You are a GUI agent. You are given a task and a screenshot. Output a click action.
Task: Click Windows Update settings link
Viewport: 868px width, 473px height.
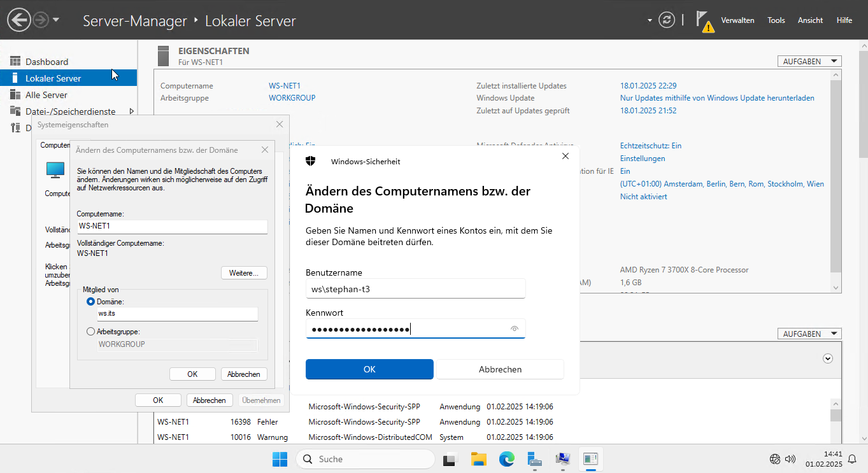[717, 98]
